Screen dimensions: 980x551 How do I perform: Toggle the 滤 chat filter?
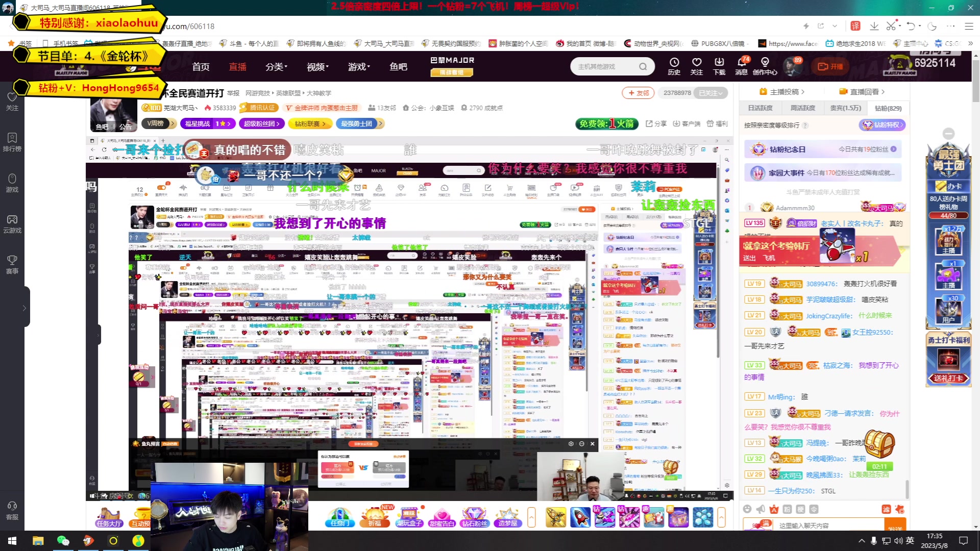pyautogui.click(x=886, y=509)
